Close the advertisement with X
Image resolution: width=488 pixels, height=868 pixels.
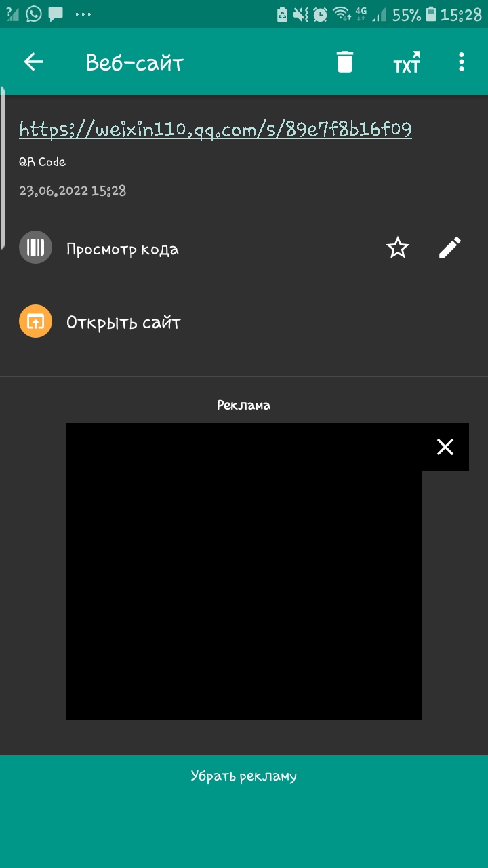point(445,447)
